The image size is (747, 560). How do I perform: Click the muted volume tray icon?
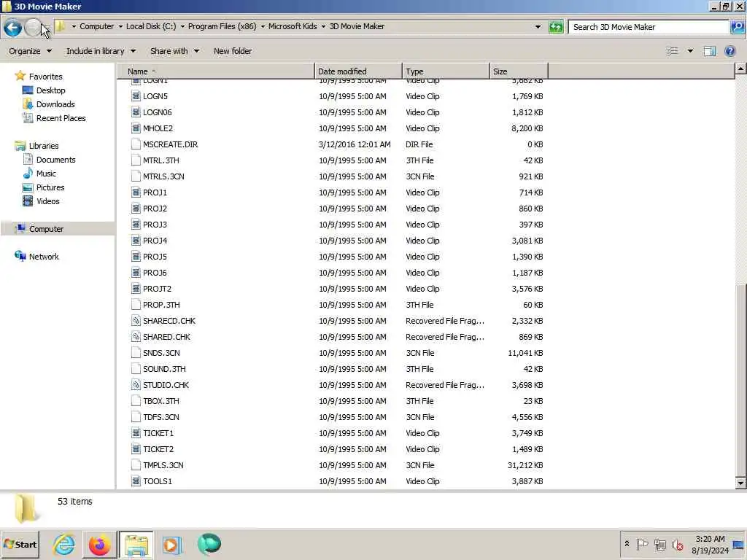pyautogui.click(x=677, y=544)
